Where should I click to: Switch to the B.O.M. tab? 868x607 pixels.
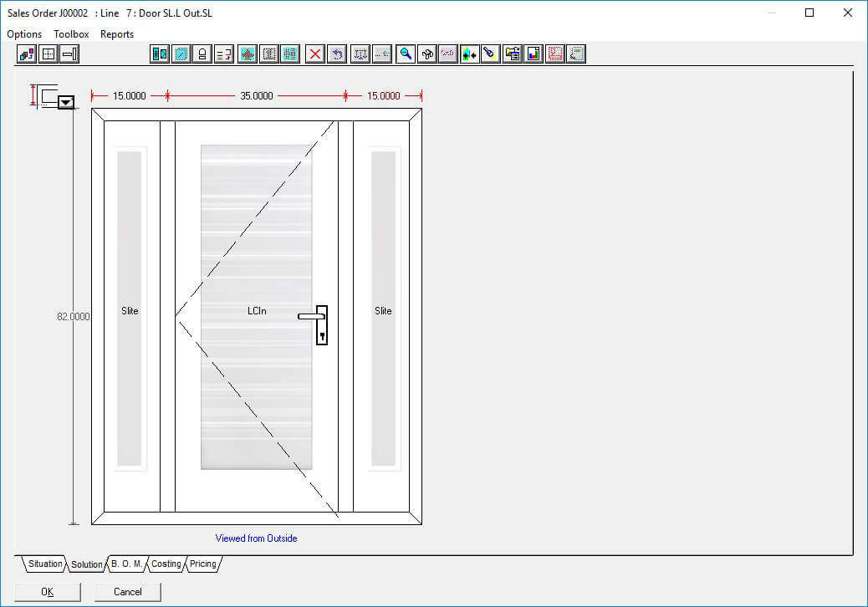click(x=126, y=564)
